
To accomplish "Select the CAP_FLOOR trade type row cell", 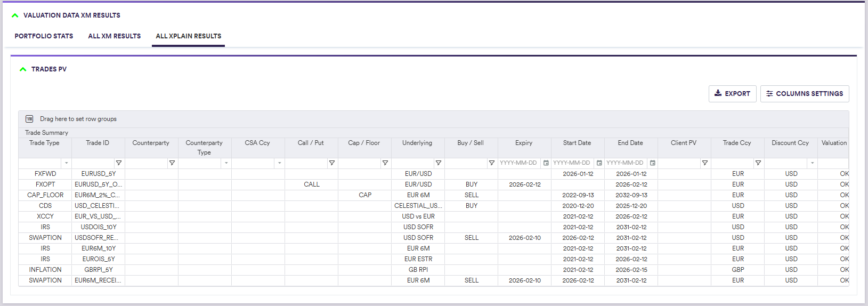I will (x=45, y=195).
